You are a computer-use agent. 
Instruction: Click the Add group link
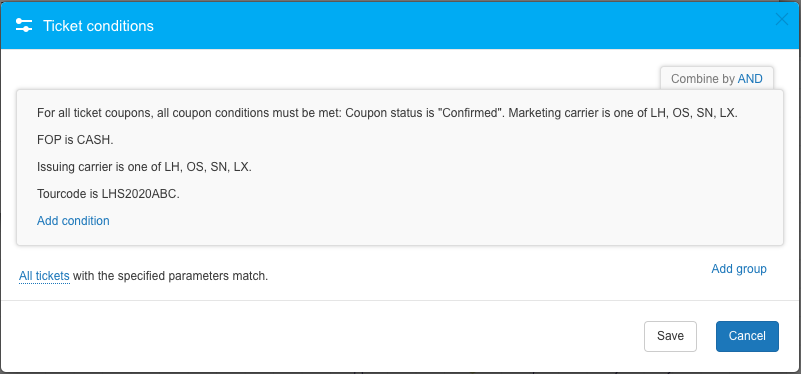pyautogui.click(x=739, y=269)
